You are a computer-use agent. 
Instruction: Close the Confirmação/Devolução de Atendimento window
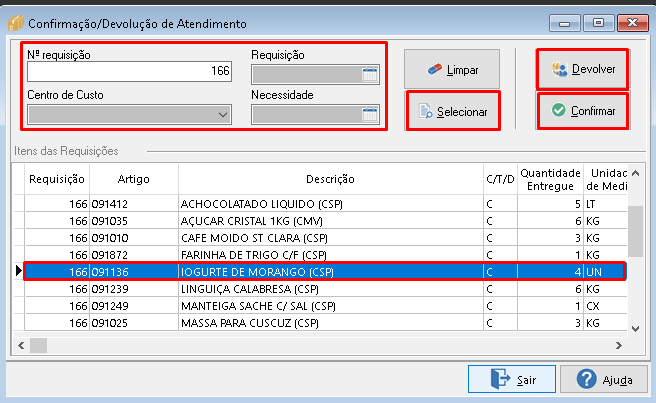[x=633, y=23]
